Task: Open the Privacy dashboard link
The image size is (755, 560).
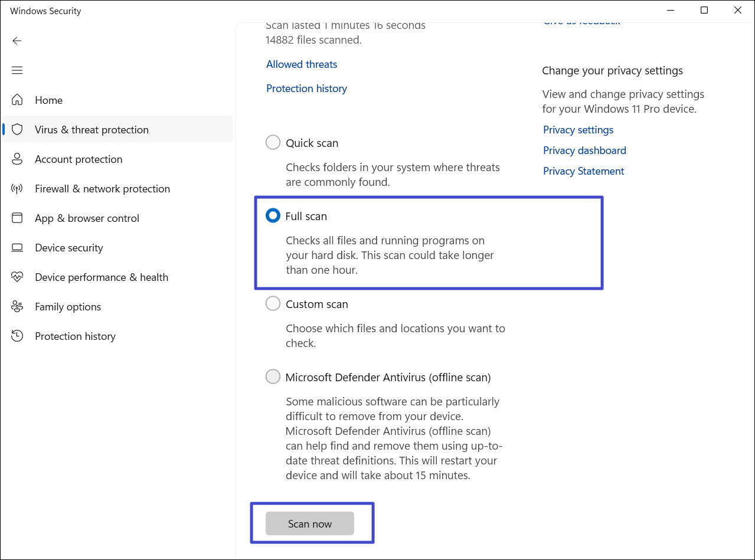Action: pyautogui.click(x=584, y=150)
